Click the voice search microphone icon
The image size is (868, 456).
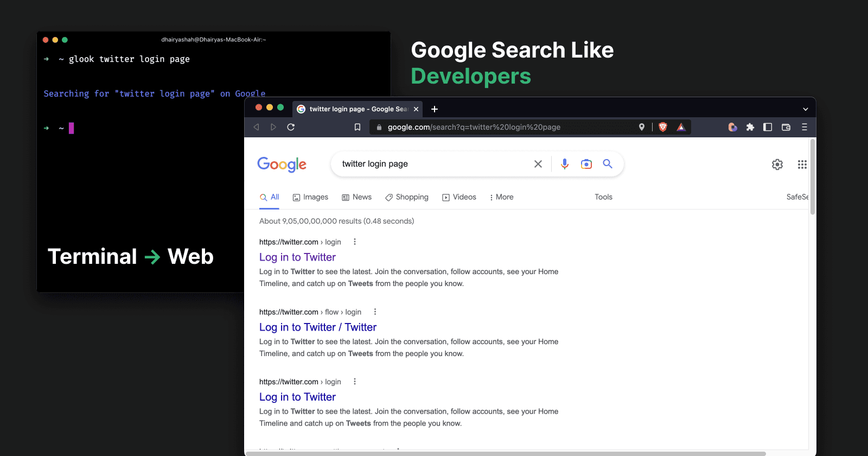tap(565, 164)
